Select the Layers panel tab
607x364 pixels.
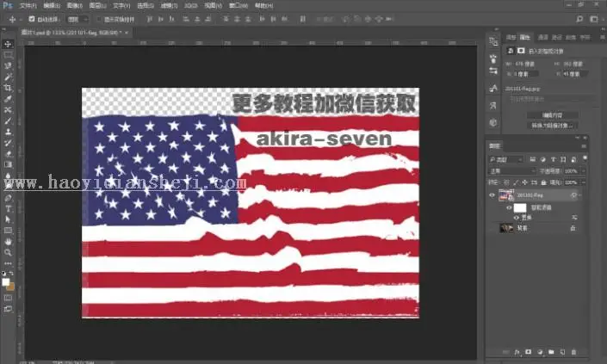495,146
